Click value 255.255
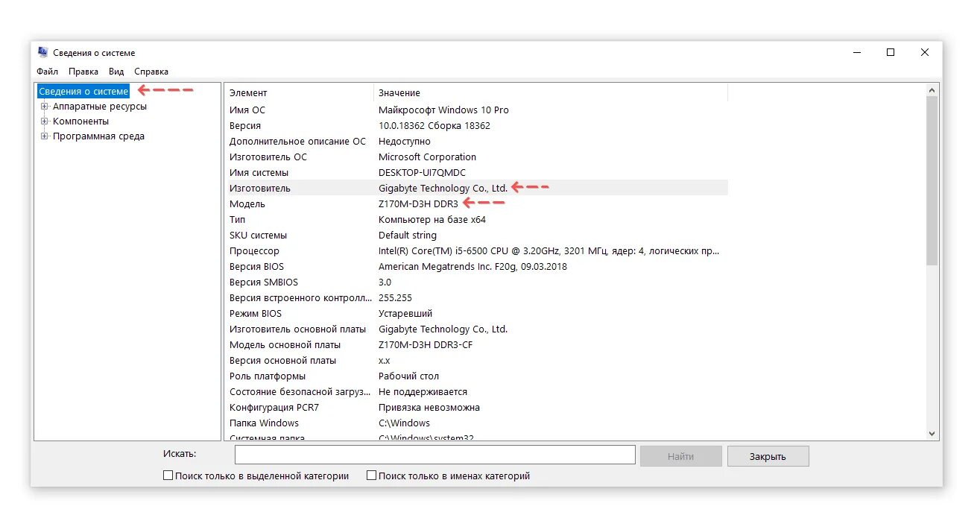This screenshot has width=980, height=521. pyautogui.click(x=395, y=298)
